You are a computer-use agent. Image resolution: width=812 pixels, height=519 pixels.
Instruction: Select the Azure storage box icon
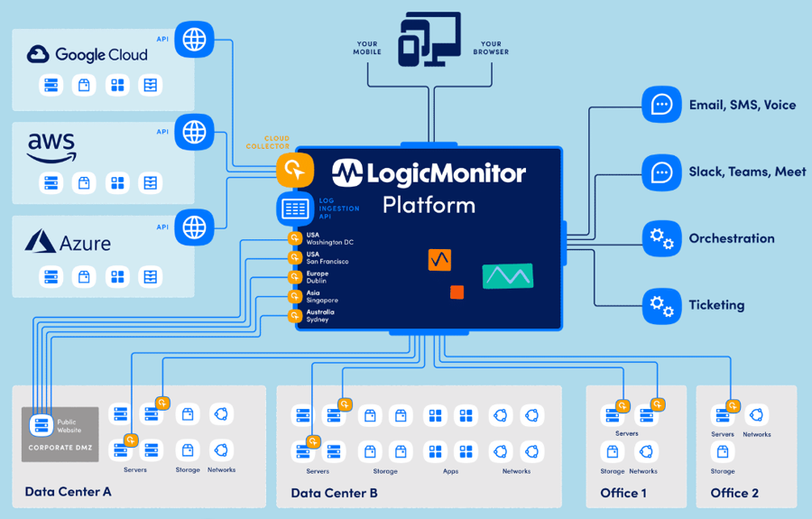click(84, 277)
